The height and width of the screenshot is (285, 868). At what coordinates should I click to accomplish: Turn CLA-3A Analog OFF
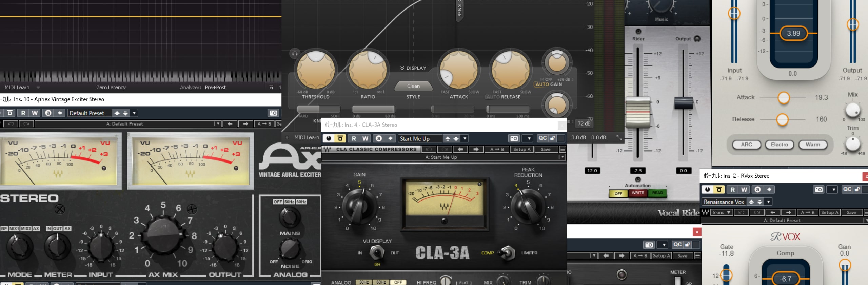click(x=398, y=282)
